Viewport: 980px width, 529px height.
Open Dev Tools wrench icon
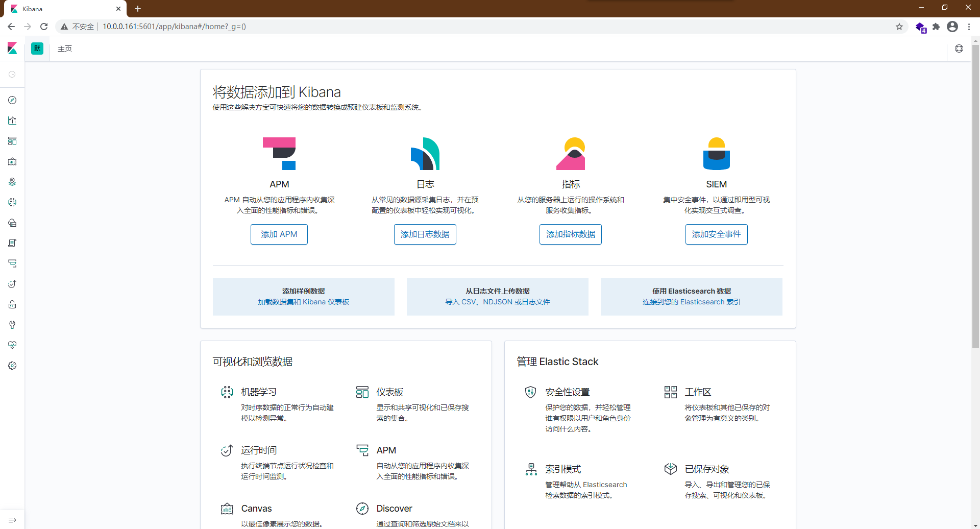click(x=12, y=325)
